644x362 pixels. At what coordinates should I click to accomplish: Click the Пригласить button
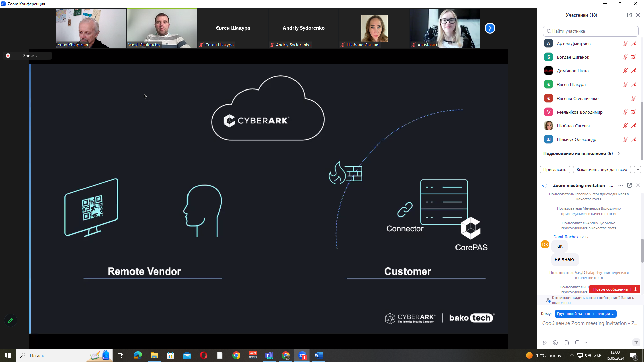coord(555,169)
